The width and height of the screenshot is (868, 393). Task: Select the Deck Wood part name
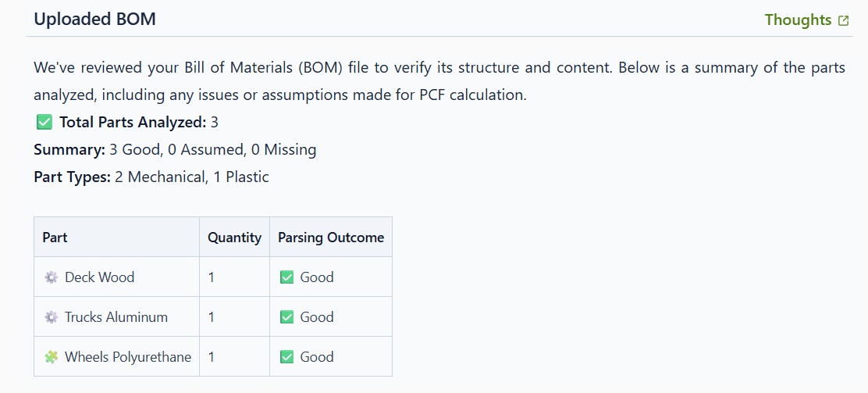click(99, 277)
